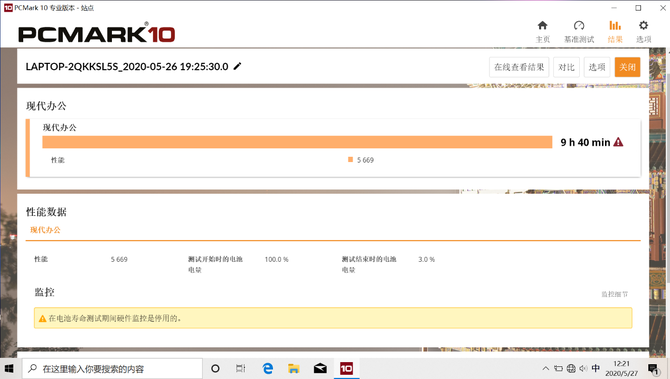Open the Options (选项) gear icon
670x379 pixels.
[644, 26]
